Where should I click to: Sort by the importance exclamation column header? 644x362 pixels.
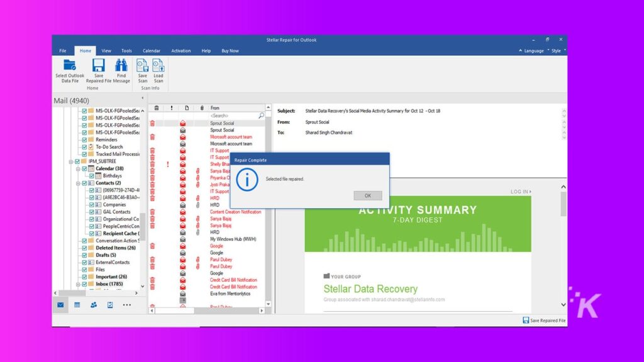coord(172,108)
